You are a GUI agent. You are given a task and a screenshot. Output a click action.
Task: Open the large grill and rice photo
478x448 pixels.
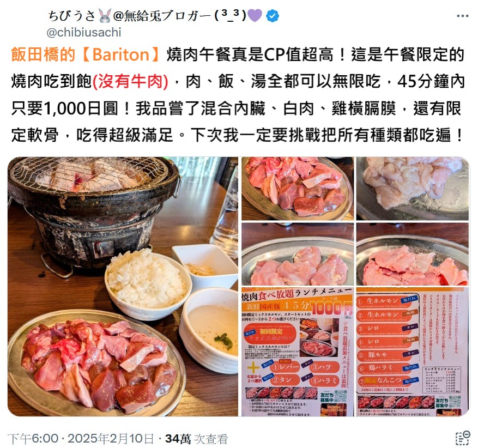(123, 287)
